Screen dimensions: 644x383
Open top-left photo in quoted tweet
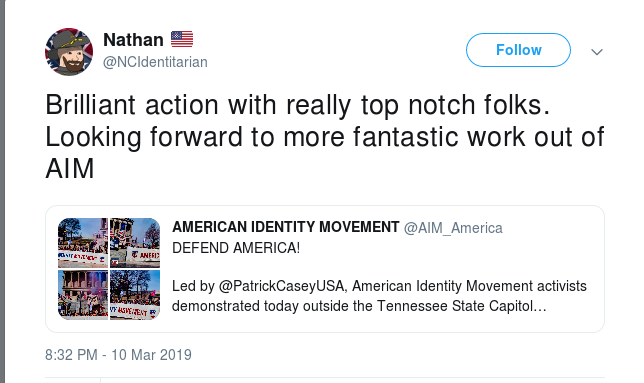coord(83,243)
